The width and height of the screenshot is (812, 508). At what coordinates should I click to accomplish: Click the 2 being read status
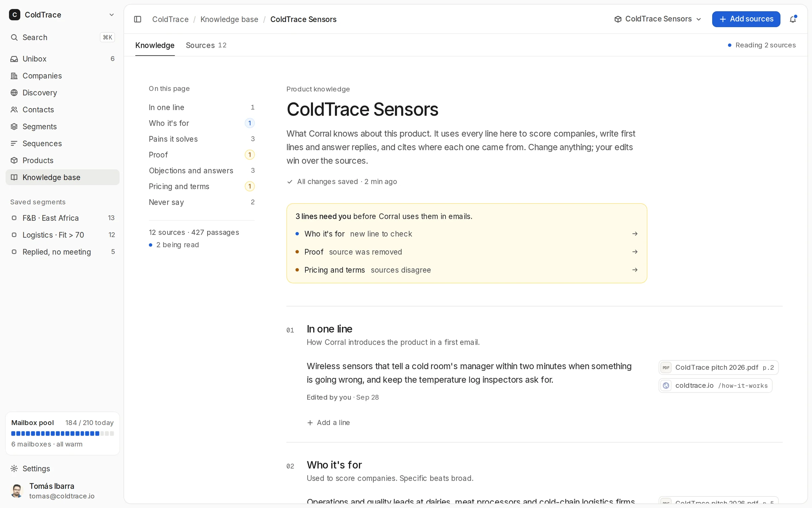[x=174, y=245]
